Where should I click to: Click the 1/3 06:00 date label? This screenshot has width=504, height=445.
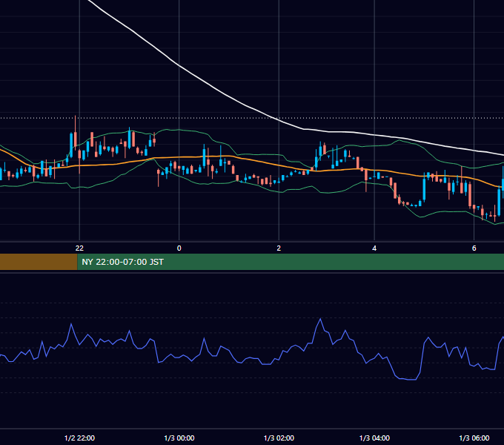coord(474,438)
